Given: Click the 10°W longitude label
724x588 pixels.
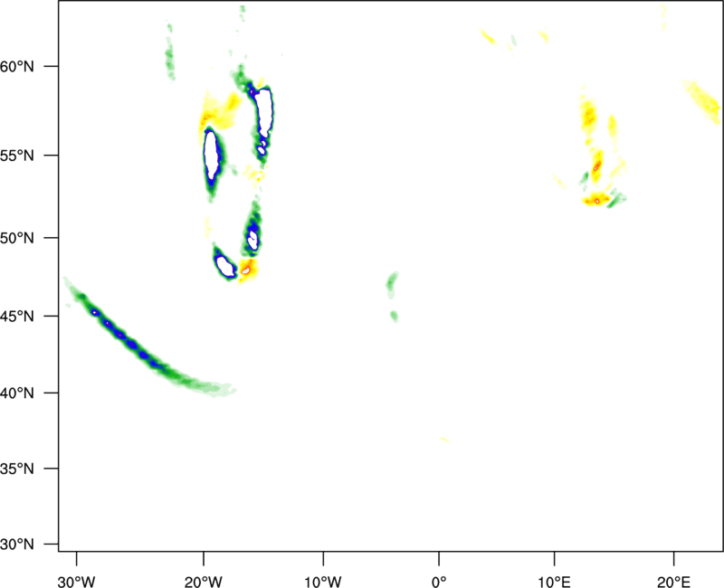Looking at the screenshot, I should coord(323,582).
